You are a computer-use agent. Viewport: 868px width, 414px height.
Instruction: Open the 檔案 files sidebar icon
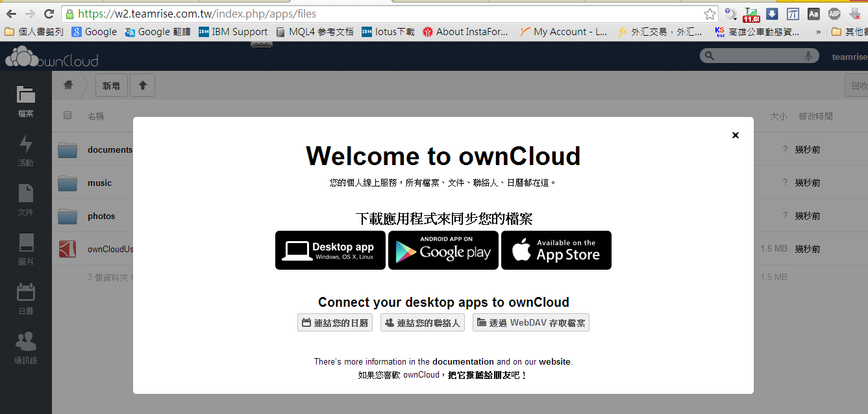[x=26, y=101]
